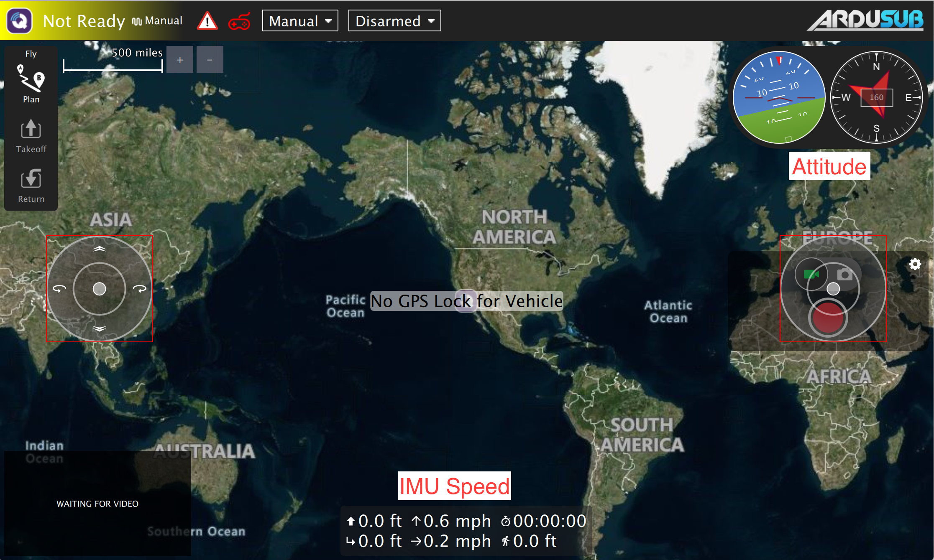Click the virtual joystick up chevron
The width and height of the screenshot is (934, 560).
(99, 249)
